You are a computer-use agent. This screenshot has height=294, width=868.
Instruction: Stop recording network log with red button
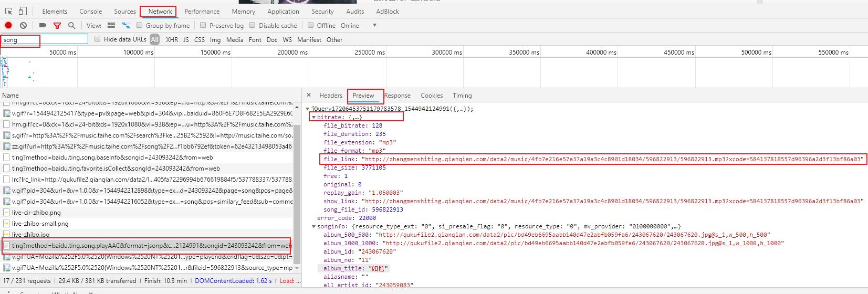[8, 25]
